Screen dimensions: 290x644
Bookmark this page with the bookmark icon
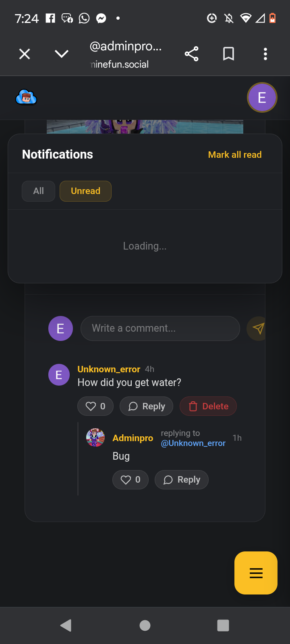(228, 54)
